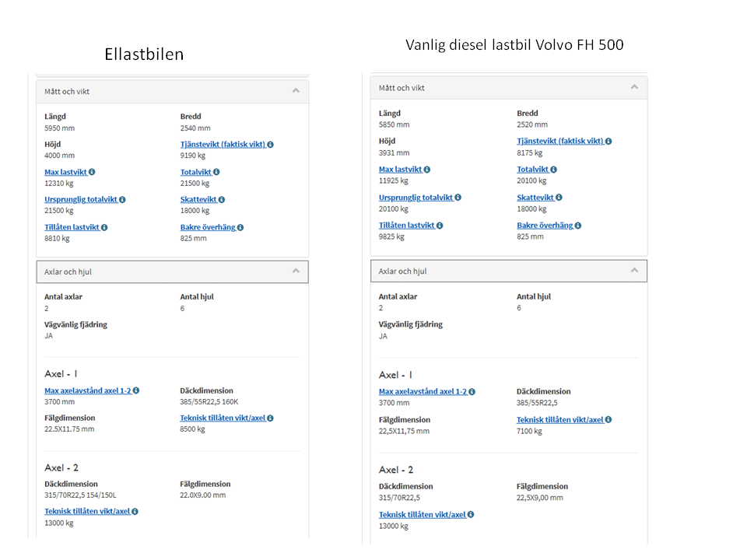Click info icon beside left Max lastvikt
747x560 pixels.
coord(92,172)
